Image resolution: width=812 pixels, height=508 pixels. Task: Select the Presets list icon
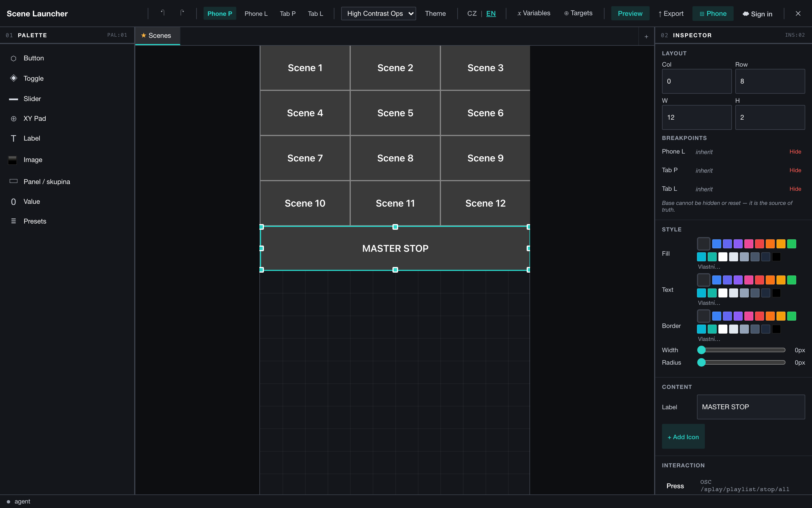[x=14, y=221]
